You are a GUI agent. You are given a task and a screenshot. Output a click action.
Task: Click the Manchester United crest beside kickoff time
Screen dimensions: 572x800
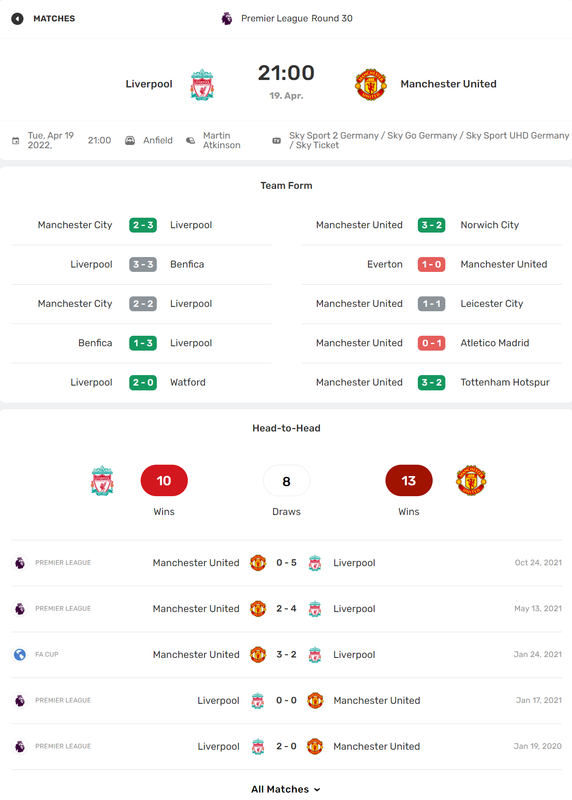tap(371, 85)
